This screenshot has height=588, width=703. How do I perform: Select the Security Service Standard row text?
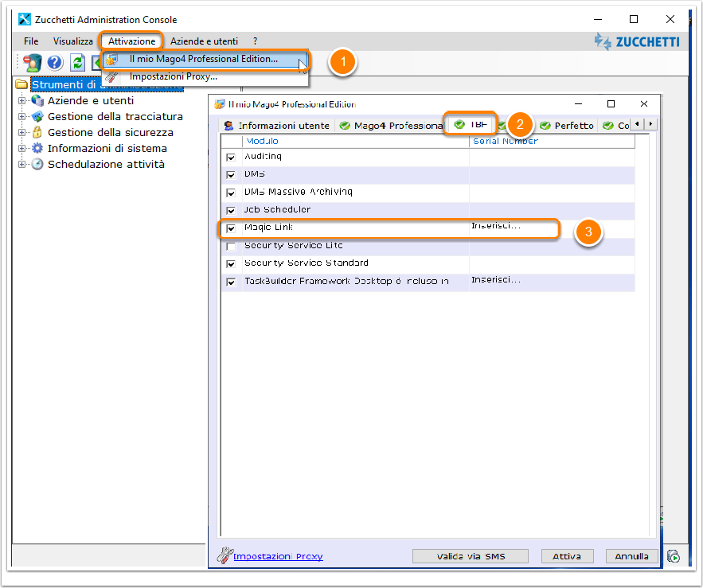pyautogui.click(x=307, y=263)
